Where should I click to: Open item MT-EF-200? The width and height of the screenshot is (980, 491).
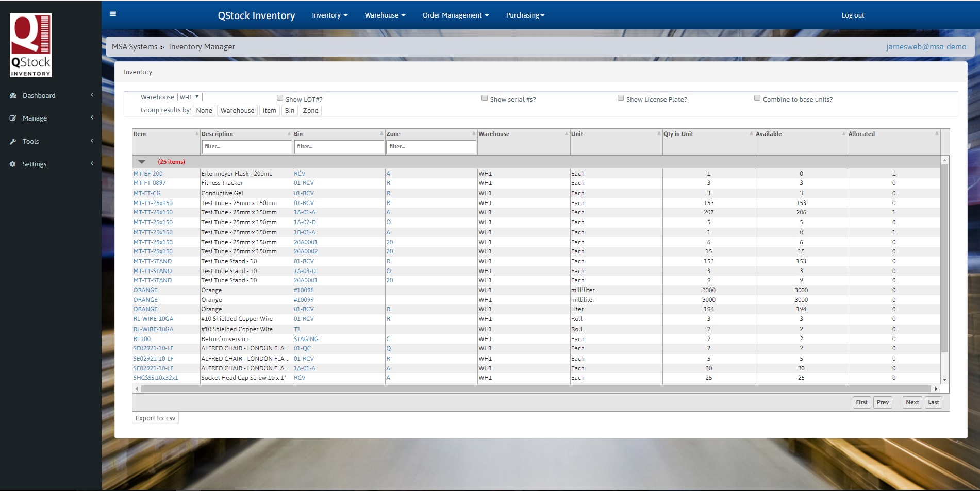tap(148, 174)
